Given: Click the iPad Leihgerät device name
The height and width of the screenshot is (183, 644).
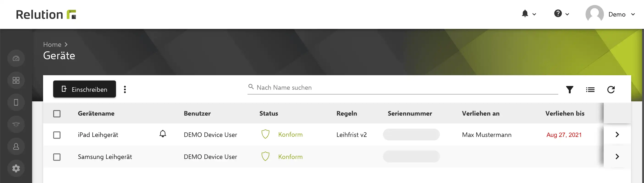Looking at the screenshot, I should [x=98, y=135].
